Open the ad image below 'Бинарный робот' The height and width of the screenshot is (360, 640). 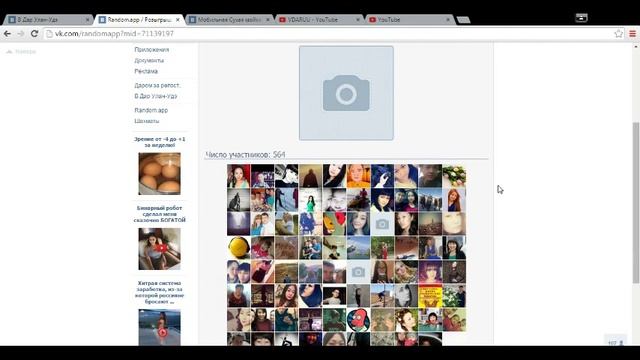coord(159,249)
